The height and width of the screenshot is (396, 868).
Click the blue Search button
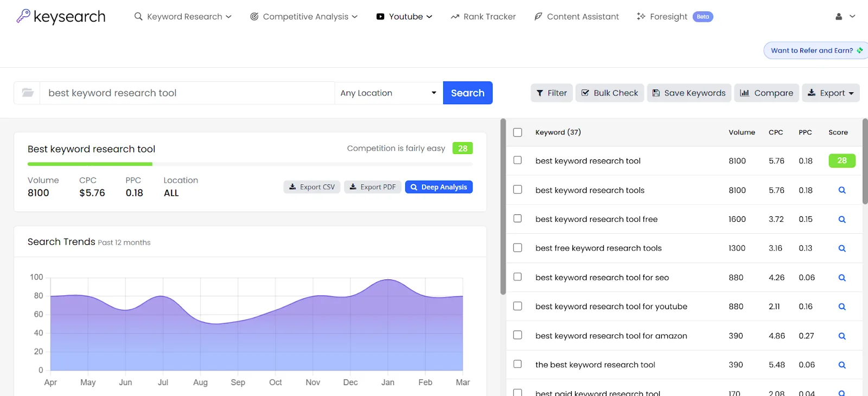click(x=468, y=93)
